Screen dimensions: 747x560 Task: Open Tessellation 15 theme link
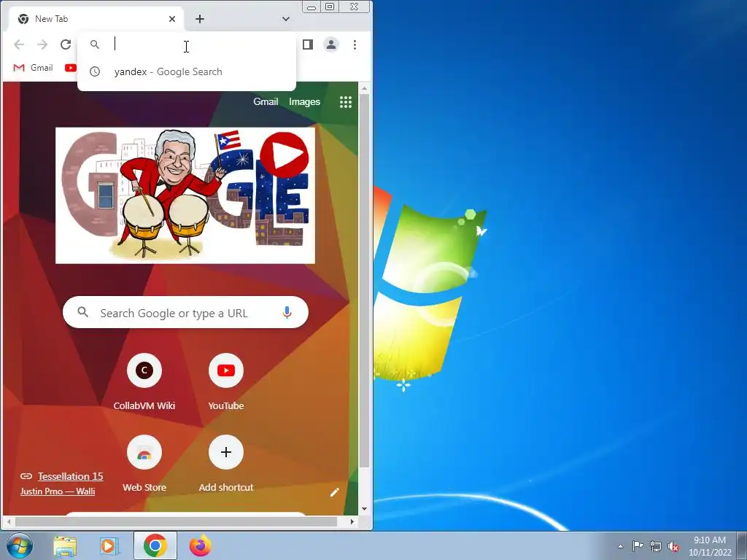(x=70, y=476)
